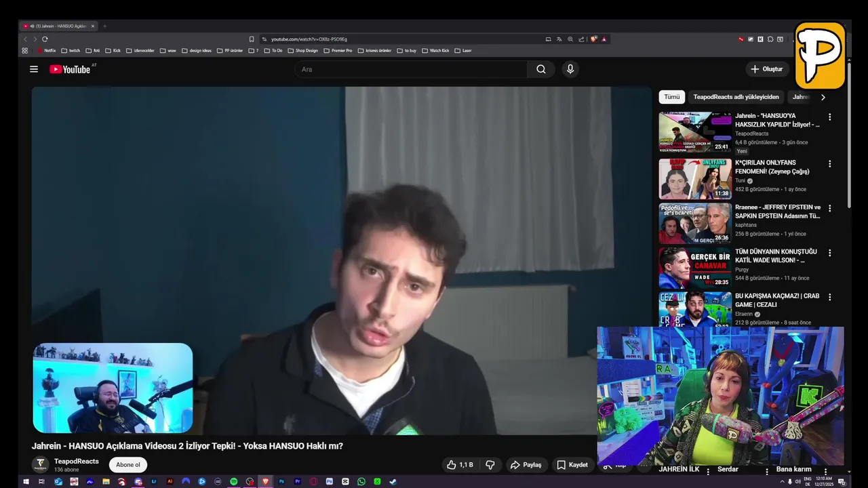Image resolution: width=868 pixels, height=488 pixels.
Task: Show hidden system tray icons
Action: tap(782, 481)
